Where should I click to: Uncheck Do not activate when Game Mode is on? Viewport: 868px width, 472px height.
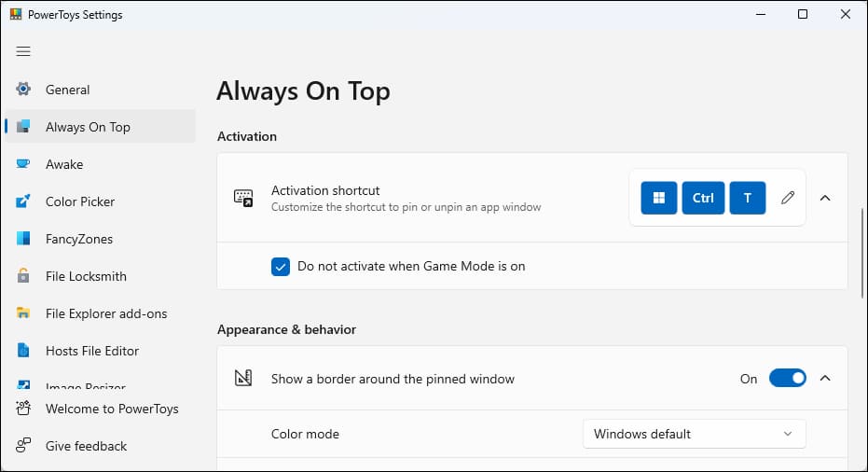coord(281,267)
